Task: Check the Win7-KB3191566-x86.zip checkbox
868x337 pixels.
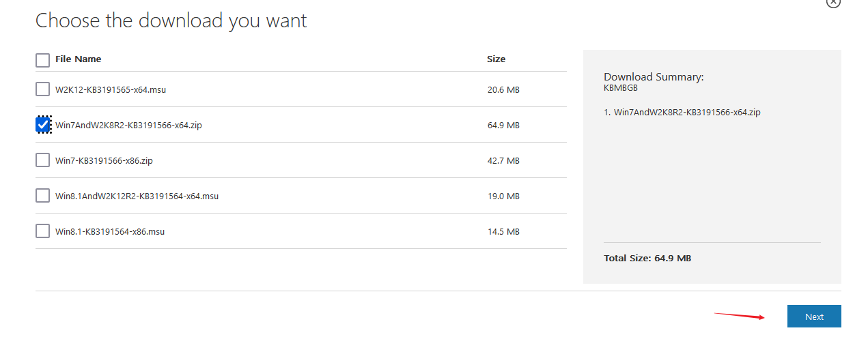Action: (42, 160)
